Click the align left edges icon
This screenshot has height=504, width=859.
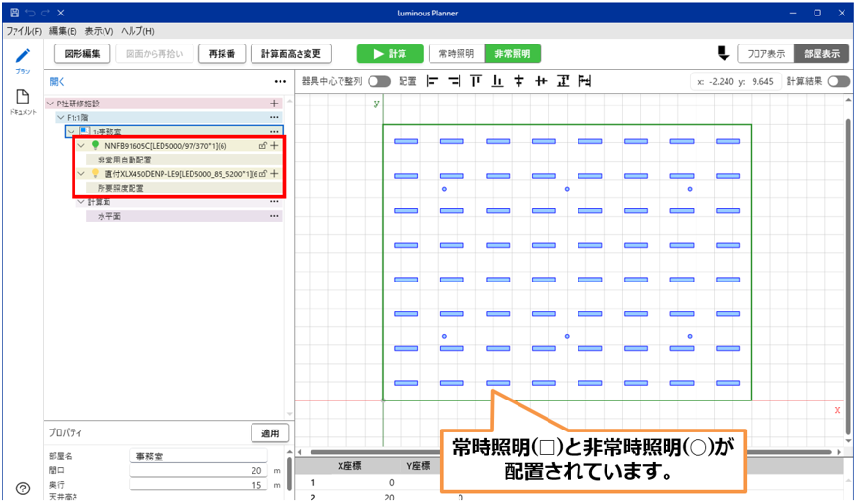(432, 82)
